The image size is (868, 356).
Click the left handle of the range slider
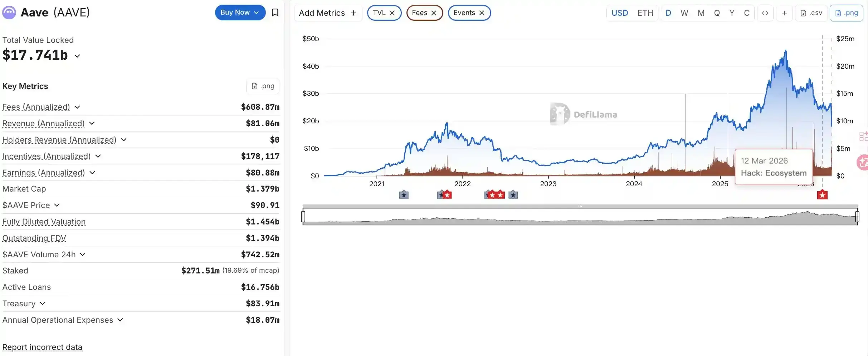tap(303, 216)
